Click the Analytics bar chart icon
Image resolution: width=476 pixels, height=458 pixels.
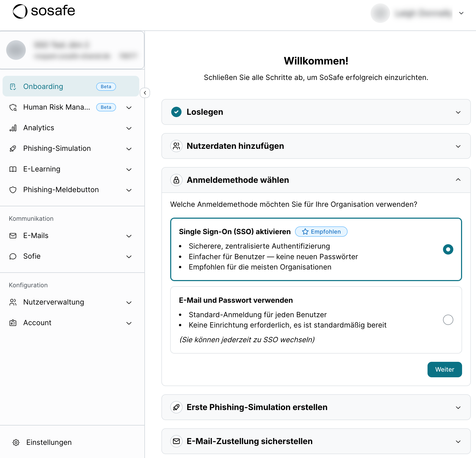[x=13, y=128]
